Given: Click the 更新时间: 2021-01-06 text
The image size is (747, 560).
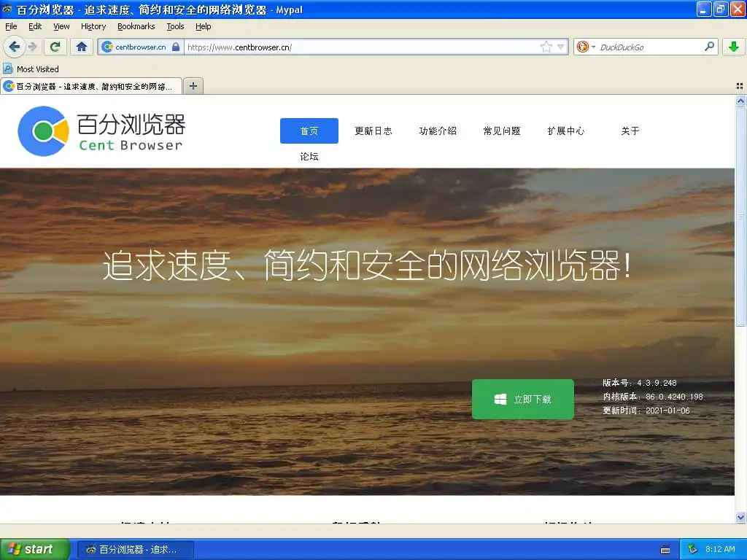Looking at the screenshot, I should point(646,411).
